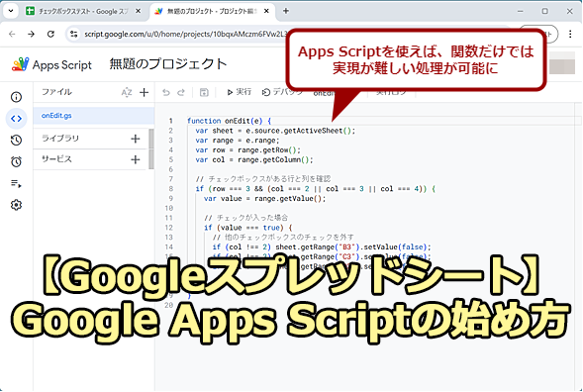Screen dimensions: 583x392
Task: Click the var col = range.getColumn() line
Action: click(254, 159)
